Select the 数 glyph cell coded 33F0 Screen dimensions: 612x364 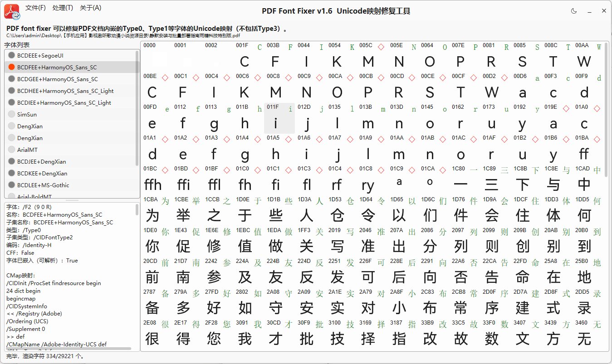click(495, 334)
